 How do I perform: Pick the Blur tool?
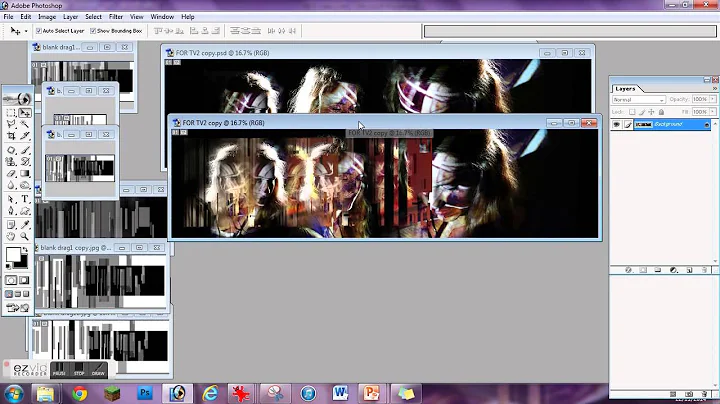pos(11,185)
